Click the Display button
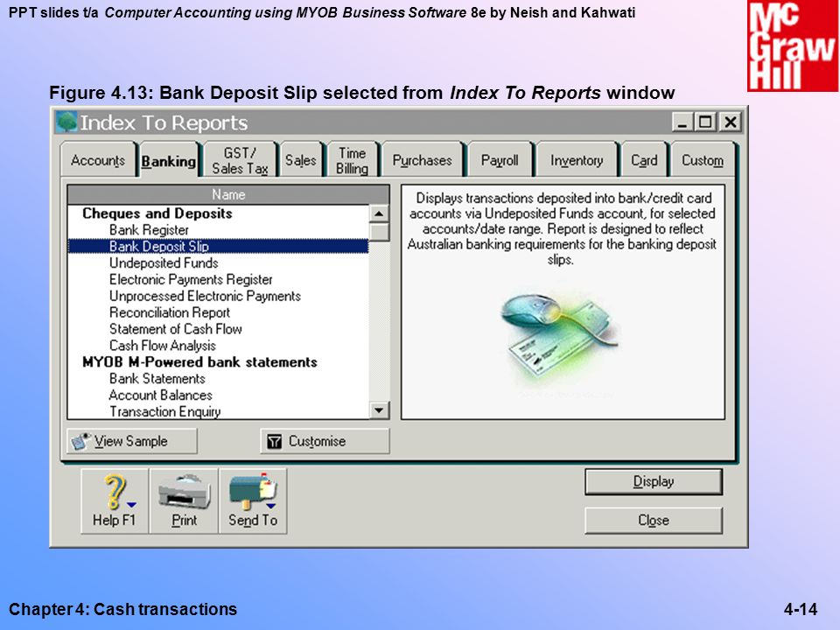 tap(654, 481)
